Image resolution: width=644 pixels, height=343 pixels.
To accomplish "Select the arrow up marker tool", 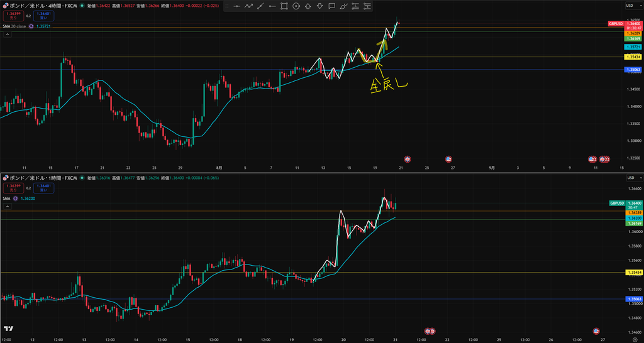I will tap(308, 6).
